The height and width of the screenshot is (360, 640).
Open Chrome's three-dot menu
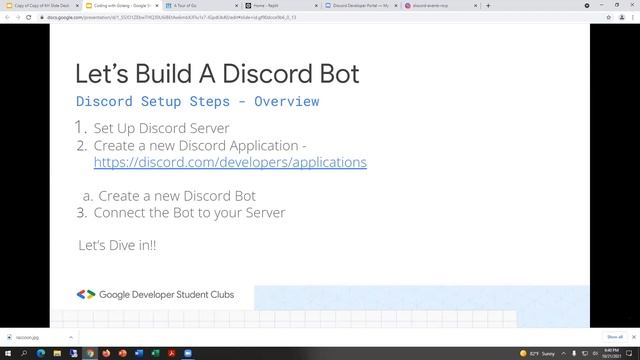[633, 18]
